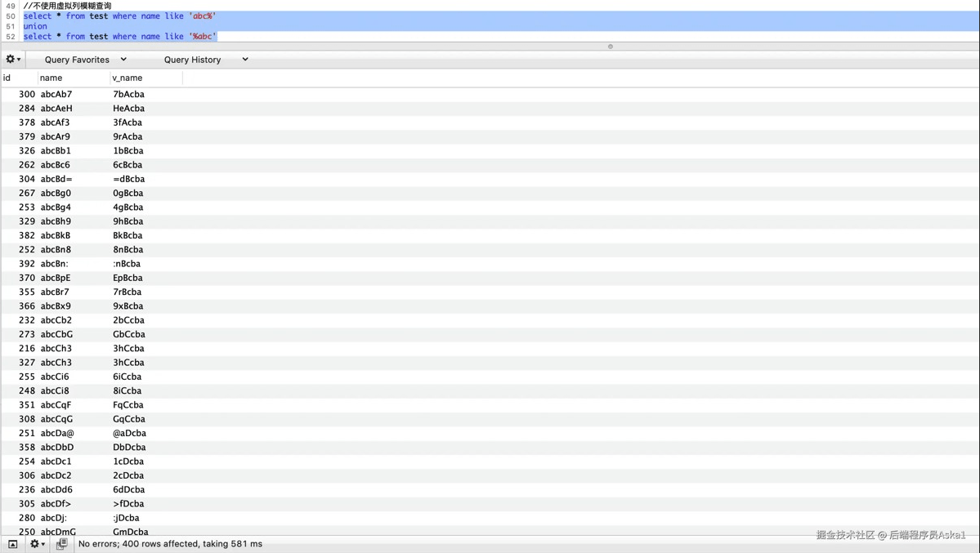Image resolution: width=980 pixels, height=553 pixels.
Task: Select name cell abcDf>
Action: (56, 504)
